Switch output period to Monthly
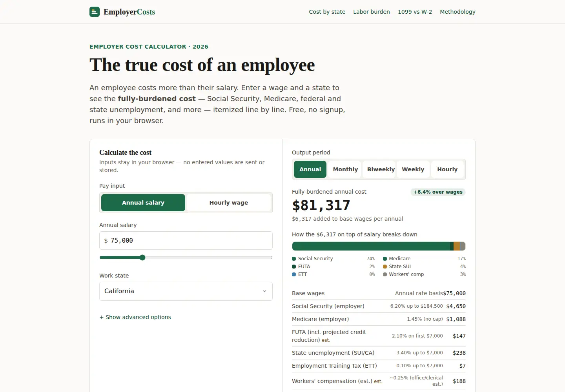Image resolution: width=565 pixels, height=392 pixels. pyautogui.click(x=345, y=169)
